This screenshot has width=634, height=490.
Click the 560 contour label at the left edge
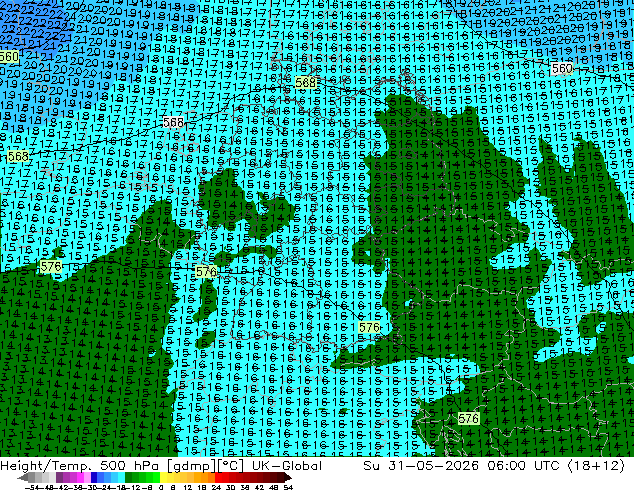9,56
